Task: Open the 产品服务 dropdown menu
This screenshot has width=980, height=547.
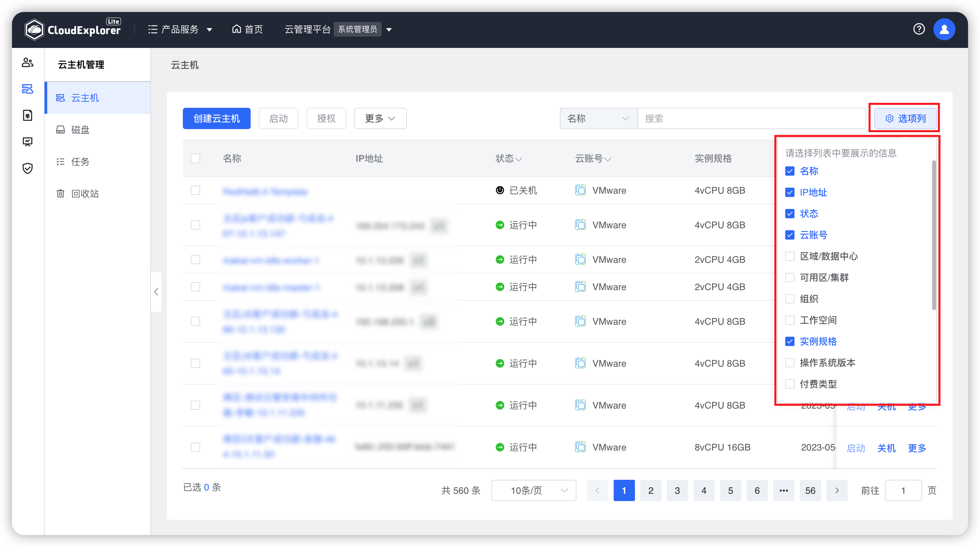Action: (180, 29)
